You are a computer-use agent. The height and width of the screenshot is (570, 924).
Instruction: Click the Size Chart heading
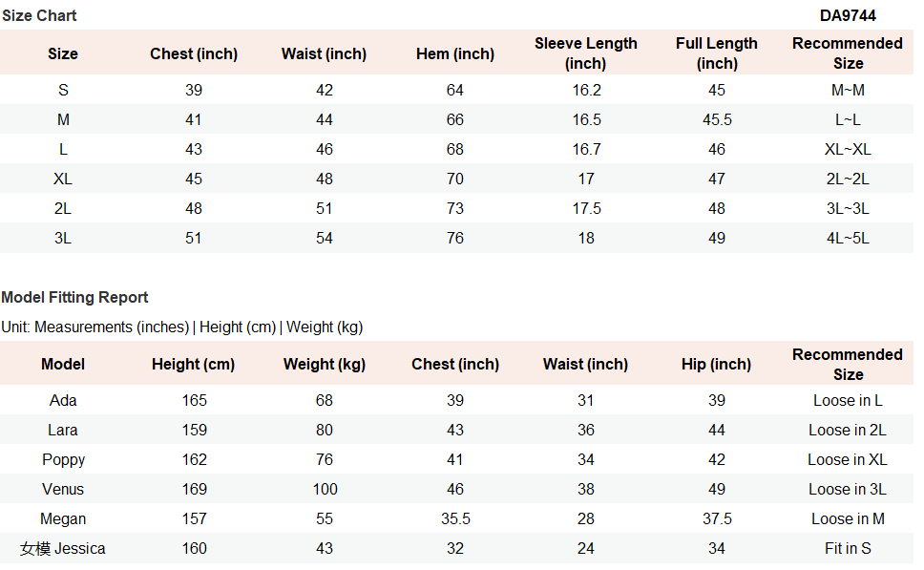click(x=39, y=15)
